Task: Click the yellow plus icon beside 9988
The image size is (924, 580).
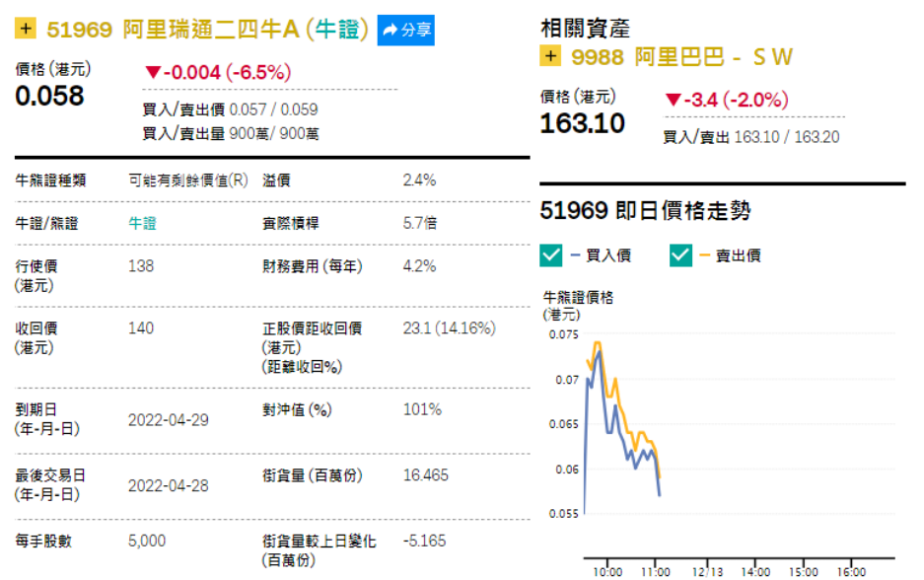Action: 550,56
